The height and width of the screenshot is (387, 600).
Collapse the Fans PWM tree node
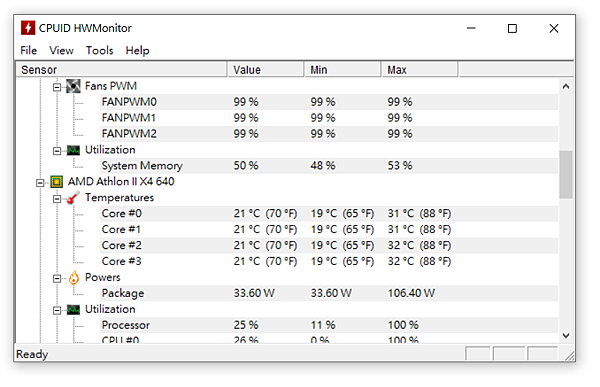57,87
